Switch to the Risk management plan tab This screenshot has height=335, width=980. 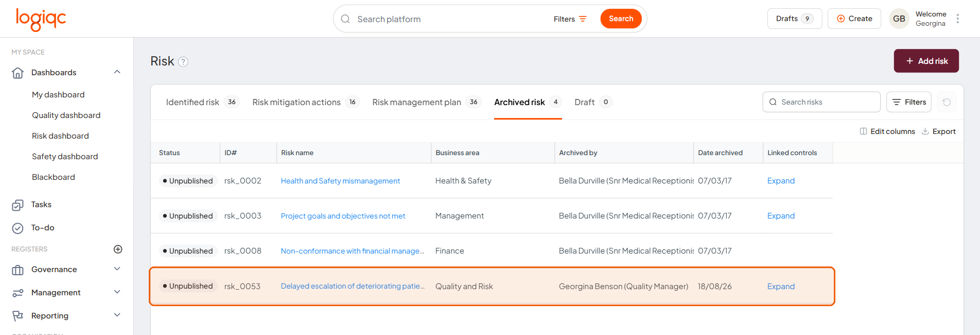coord(427,102)
